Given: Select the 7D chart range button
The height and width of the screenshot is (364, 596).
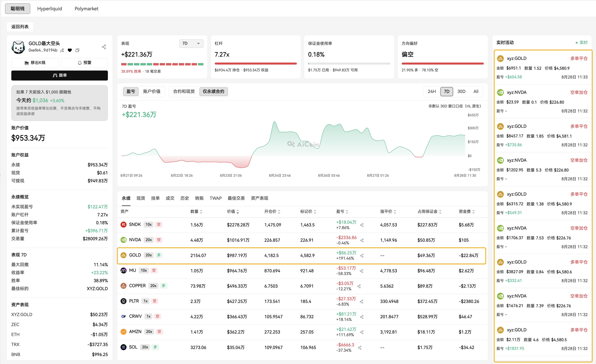Looking at the screenshot, I should click(x=447, y=92).
